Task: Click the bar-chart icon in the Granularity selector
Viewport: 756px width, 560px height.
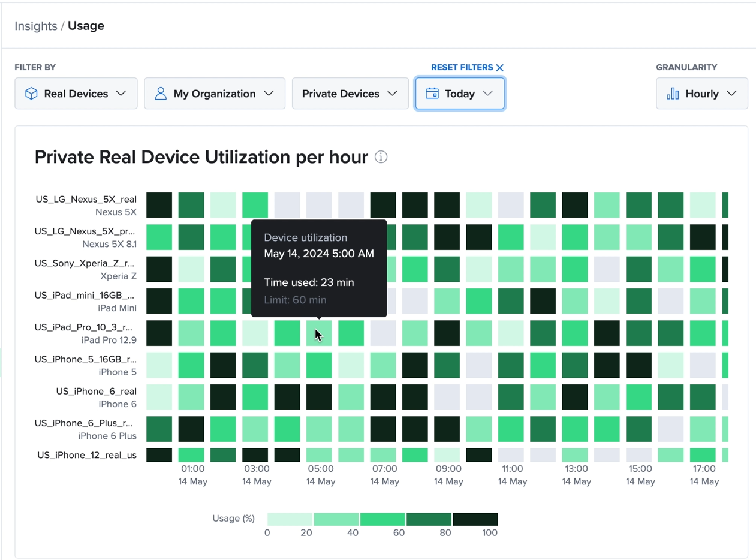Action: (674, 94)
